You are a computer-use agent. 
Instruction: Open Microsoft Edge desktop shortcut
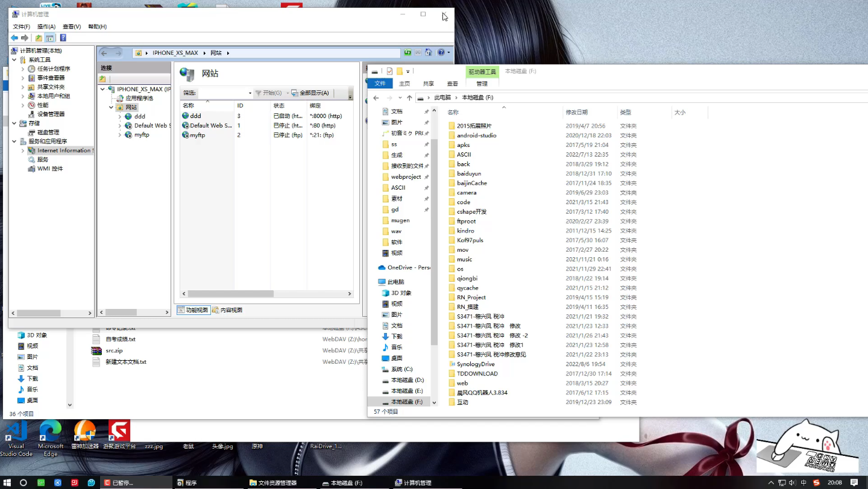coord(51,439)
